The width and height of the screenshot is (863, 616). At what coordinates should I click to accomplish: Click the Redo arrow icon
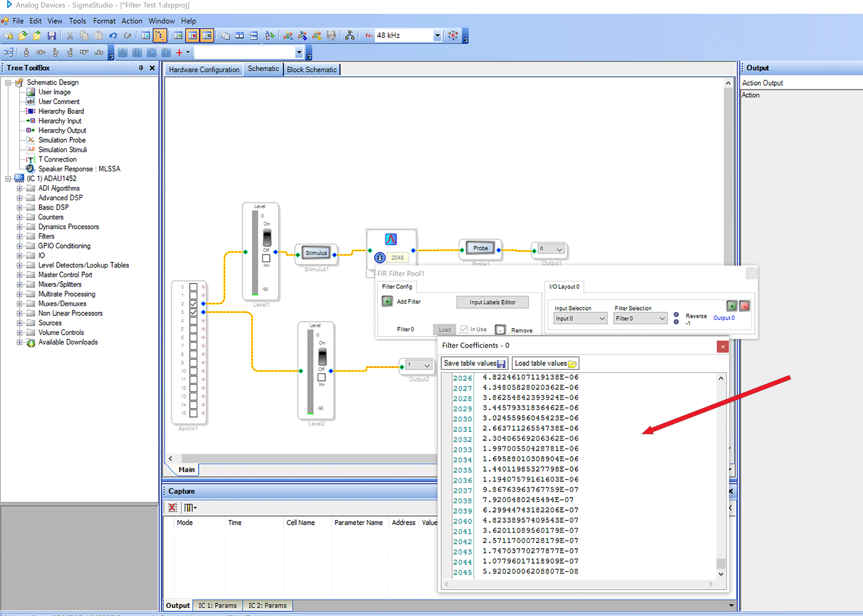point(128,36)
